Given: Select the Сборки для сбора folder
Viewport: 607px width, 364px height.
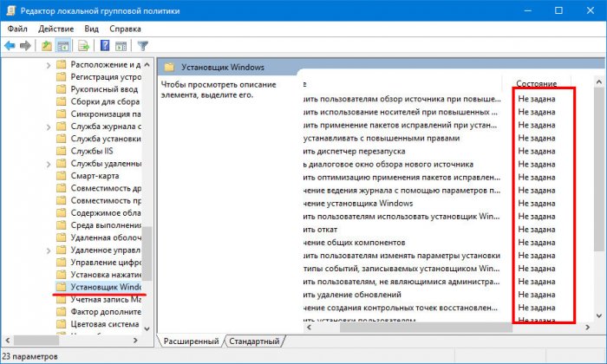Looking at the screenshot, I should pyautogui.click(x=98, y=101).
